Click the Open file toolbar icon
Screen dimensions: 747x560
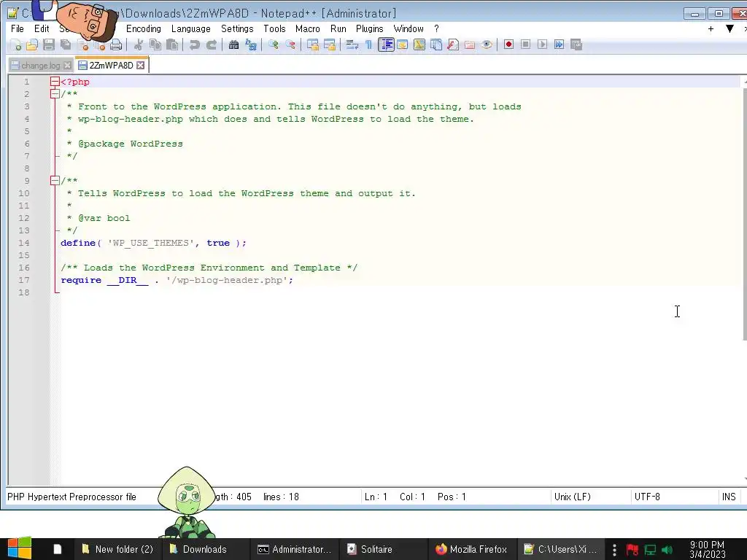tap(32, 44)
